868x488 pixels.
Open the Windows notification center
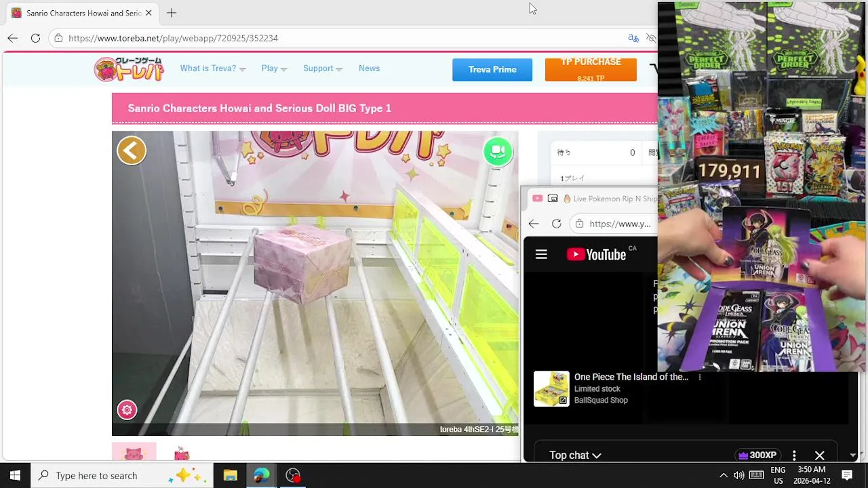[x=847, y=475]
